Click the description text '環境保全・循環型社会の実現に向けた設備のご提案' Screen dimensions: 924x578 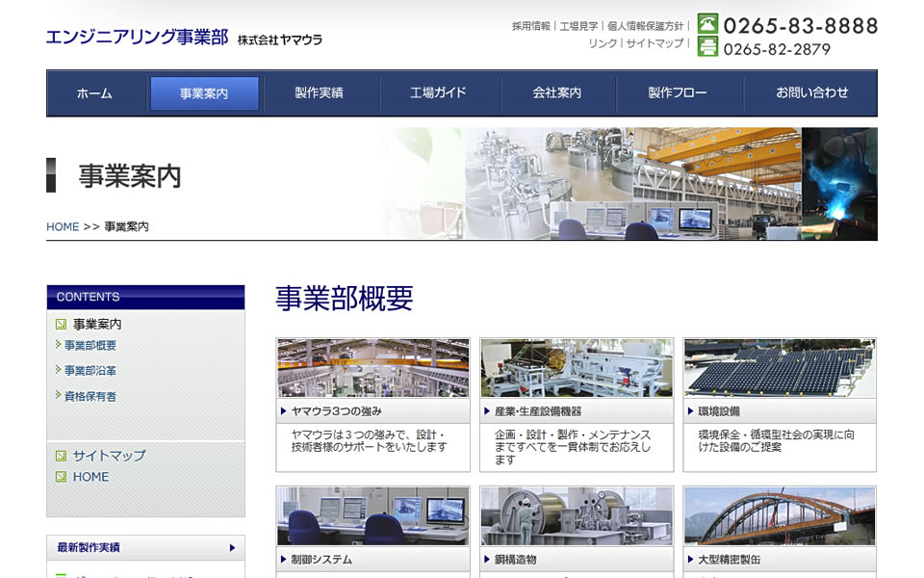click(x=776, y=440)
